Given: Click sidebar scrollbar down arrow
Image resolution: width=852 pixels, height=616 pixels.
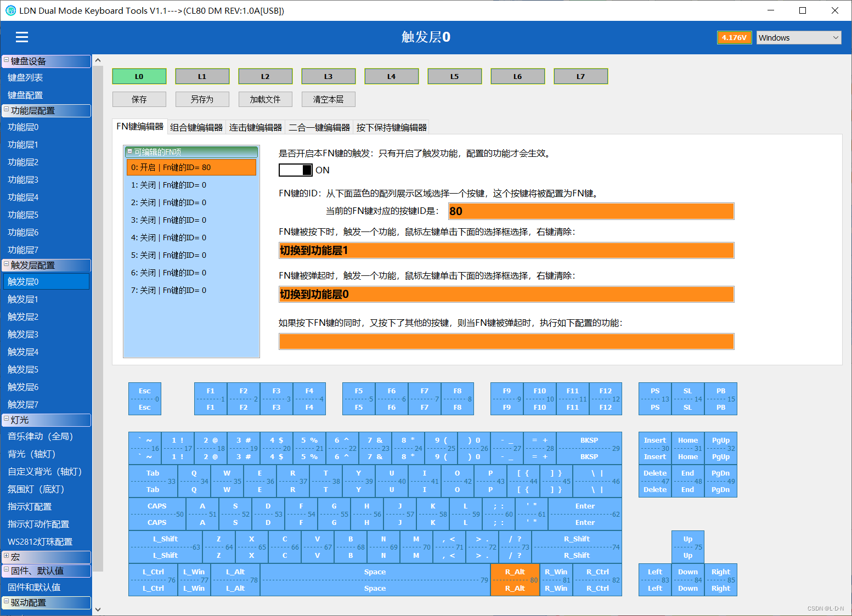Looking at the screenshot, I should click(x=98, y=609).
